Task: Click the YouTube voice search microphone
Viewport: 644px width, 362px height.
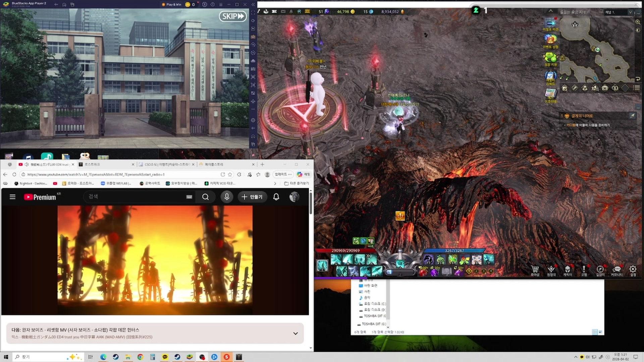Action: click(227, 197)
